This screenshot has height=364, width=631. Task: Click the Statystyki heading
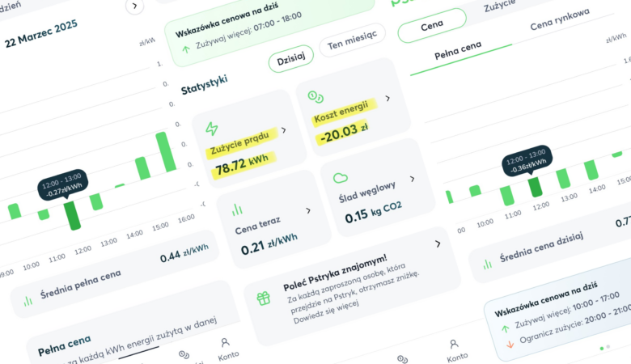point(205,84)
